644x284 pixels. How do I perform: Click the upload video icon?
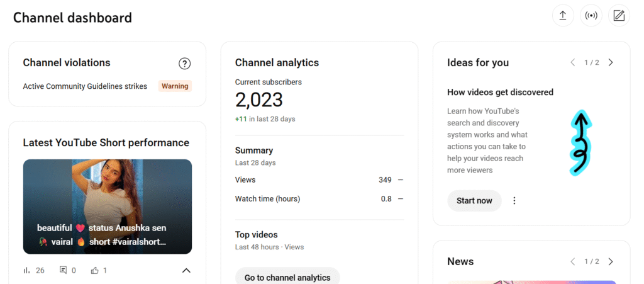pyautogui.click(x=563, y=16)
